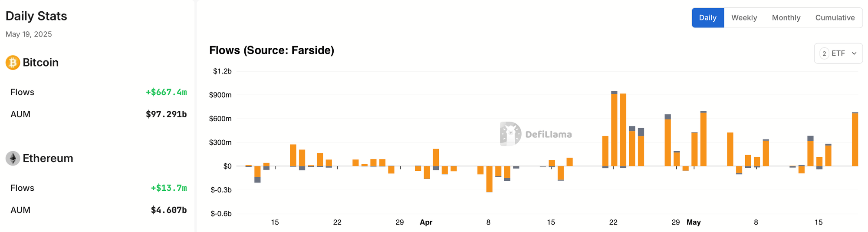Click the DefiLlama watermark llama icon
This screenshot has height=232, width=868.
pos(510,134)
